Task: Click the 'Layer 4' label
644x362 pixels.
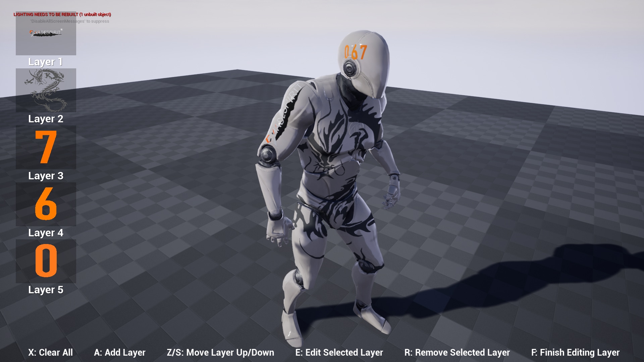Action: tap(46, 233)
